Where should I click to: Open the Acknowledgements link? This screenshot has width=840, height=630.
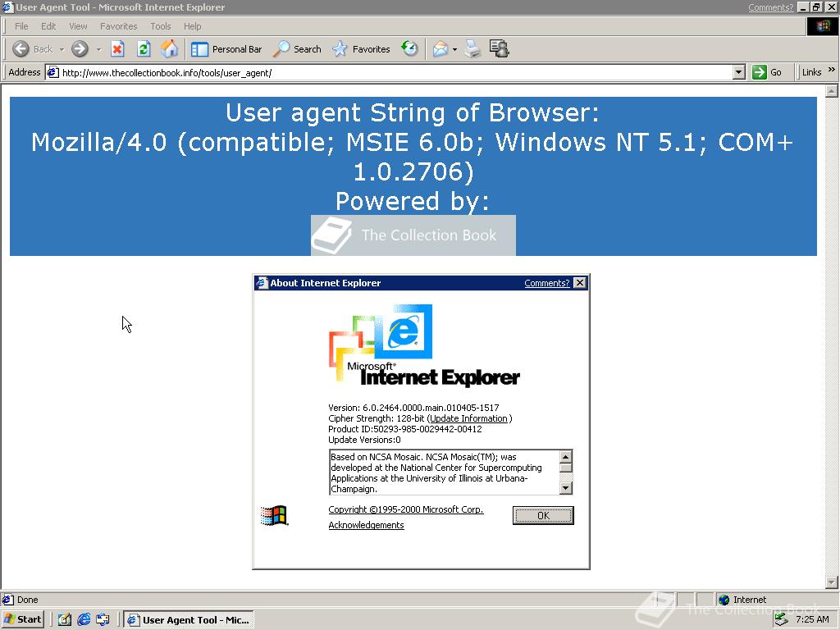click(x=366, y=525)
